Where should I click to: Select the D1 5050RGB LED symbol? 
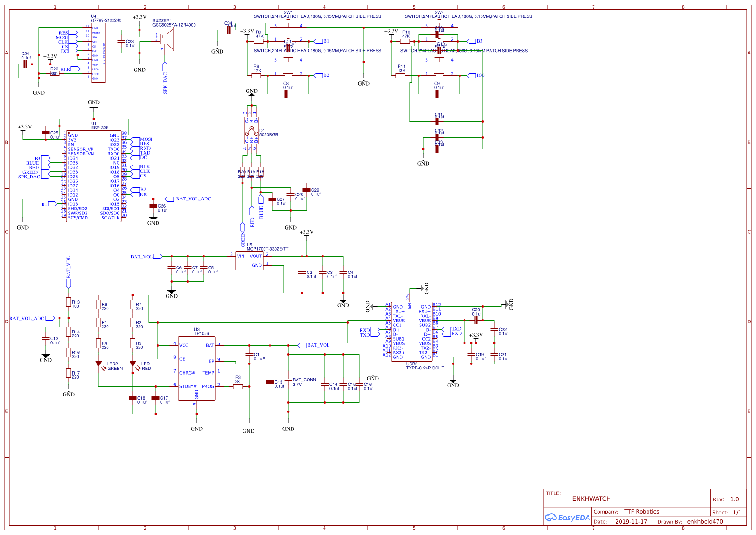252,130
